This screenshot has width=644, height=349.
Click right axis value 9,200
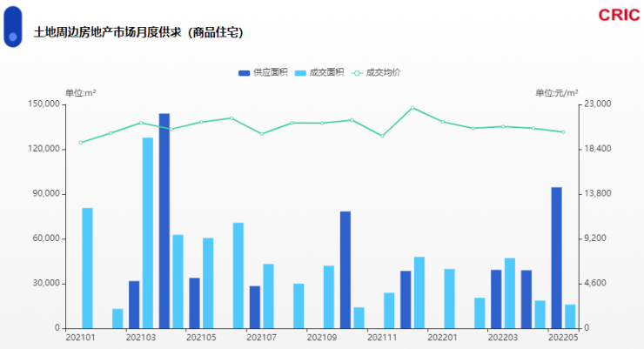tap(595, 238)
